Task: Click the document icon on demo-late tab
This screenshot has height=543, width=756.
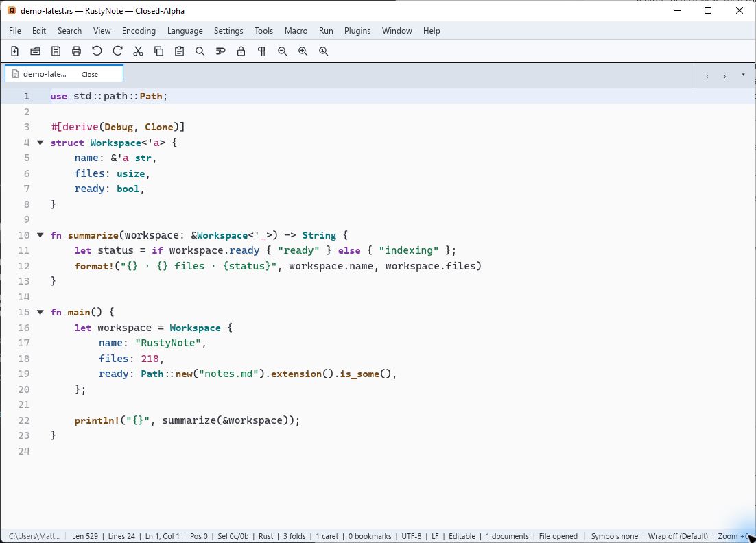Action: tap(15, 74)
